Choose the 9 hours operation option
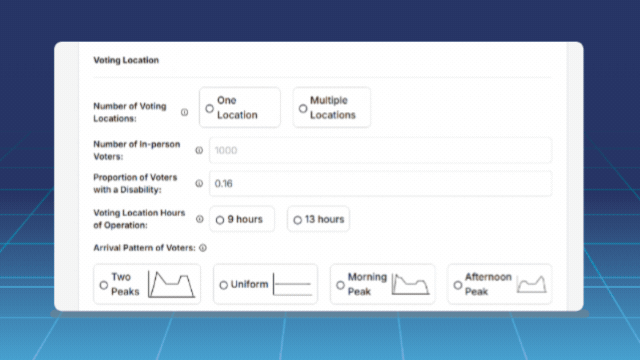The height and width of the screenshot is (360, 640). (220, 220)
